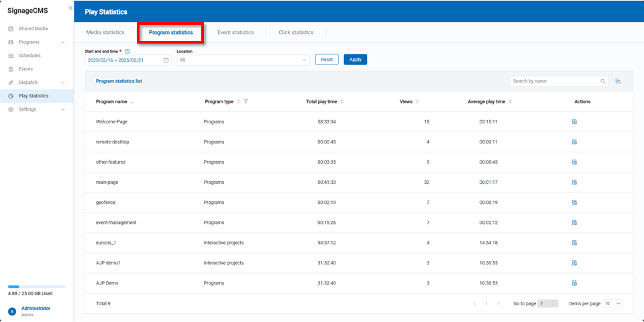This screenshot has width=644, height=322.
Task: Switch to Media statistics tab
Action: click(x=105, y=32)
